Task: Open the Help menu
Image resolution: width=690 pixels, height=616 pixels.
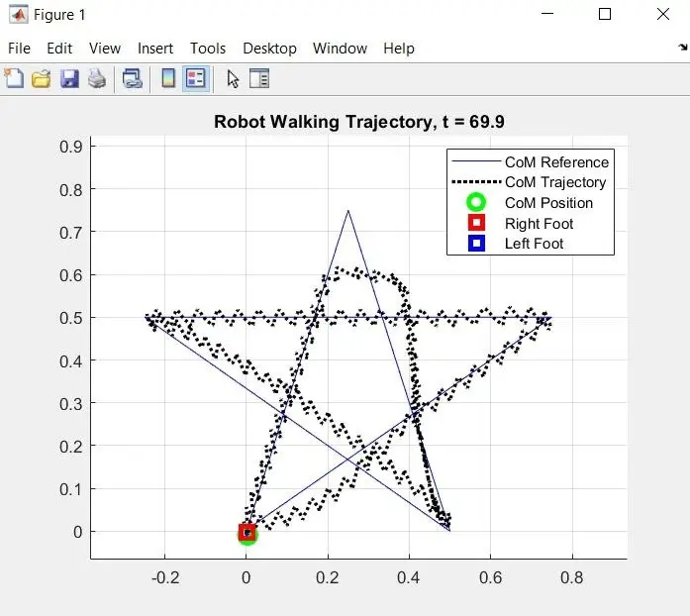Action: click(399, 48)
